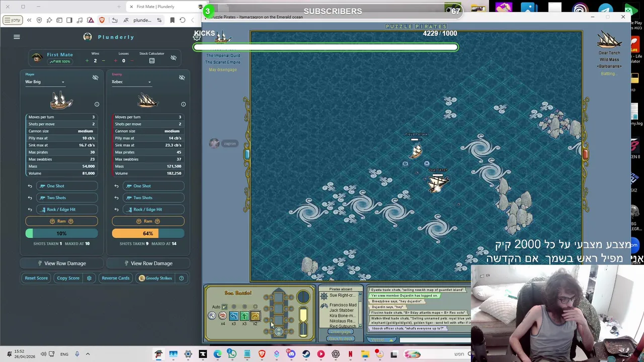
Task: Click the Enemy 64% damage bar
Action: click(148, 233)
